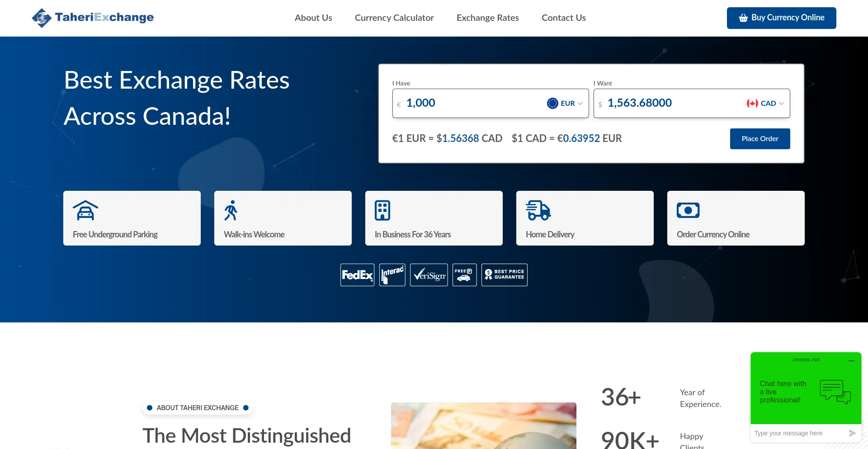
Task: Open the Contact Us page
Action: pyautogui.click(x=563, y=18)
